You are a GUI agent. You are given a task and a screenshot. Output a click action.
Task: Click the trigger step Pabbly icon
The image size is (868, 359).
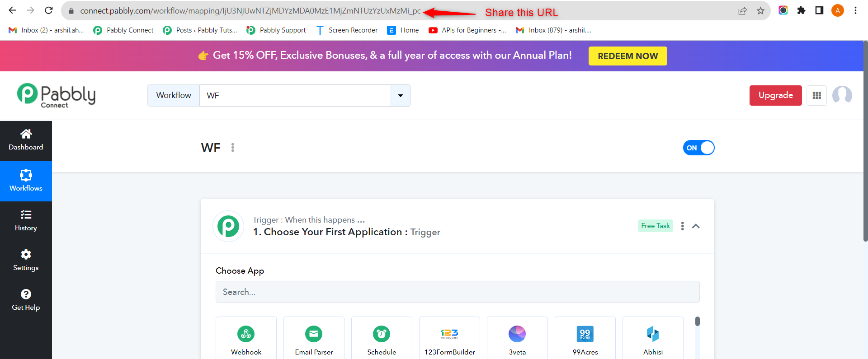coord(228,226)
